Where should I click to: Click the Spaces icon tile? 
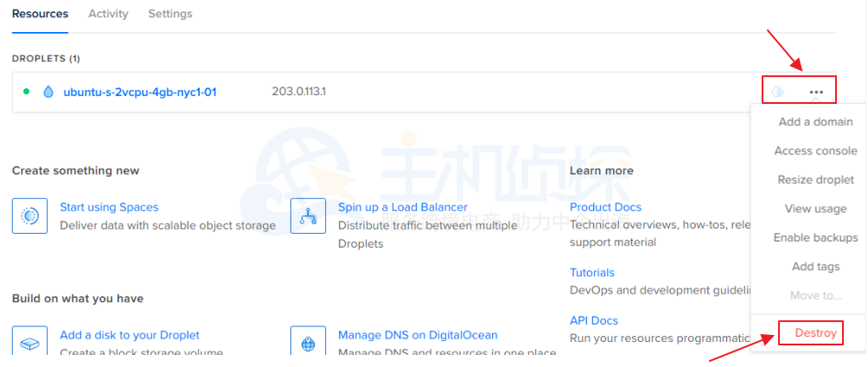pos(29,216)
